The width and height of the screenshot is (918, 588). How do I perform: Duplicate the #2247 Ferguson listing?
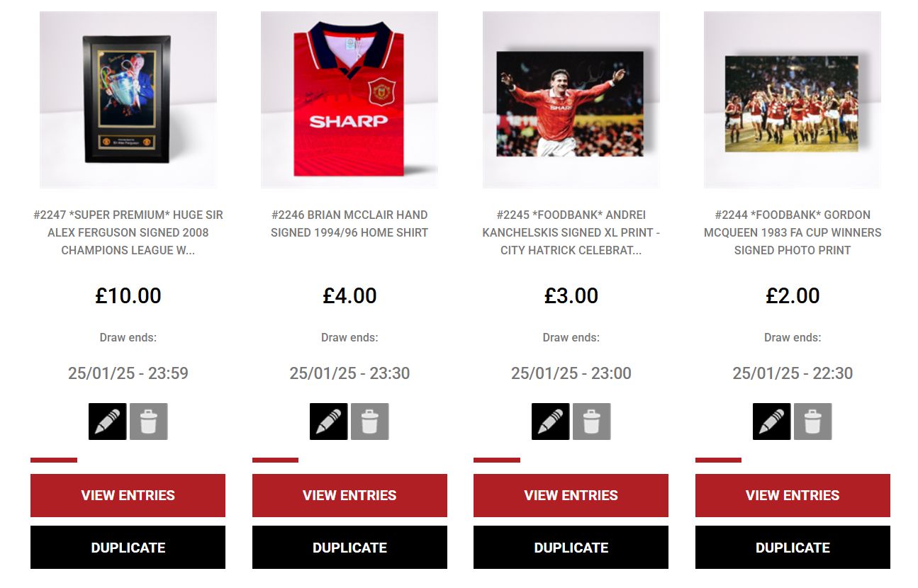(x=128, y=547)
